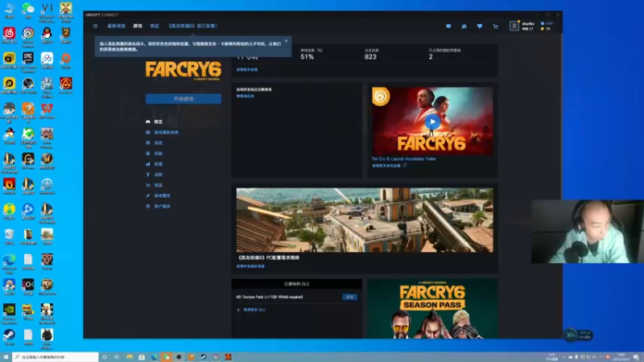Click the 51% game progress stat
The width and height of the screenshot is (644, 362).
click(x=308, y=56)
